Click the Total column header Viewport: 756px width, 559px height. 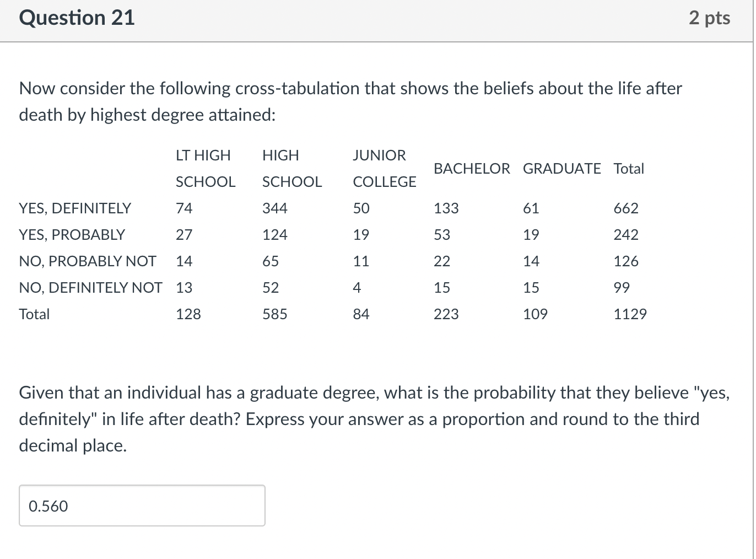pyautogui.click(x=629, y=169)
